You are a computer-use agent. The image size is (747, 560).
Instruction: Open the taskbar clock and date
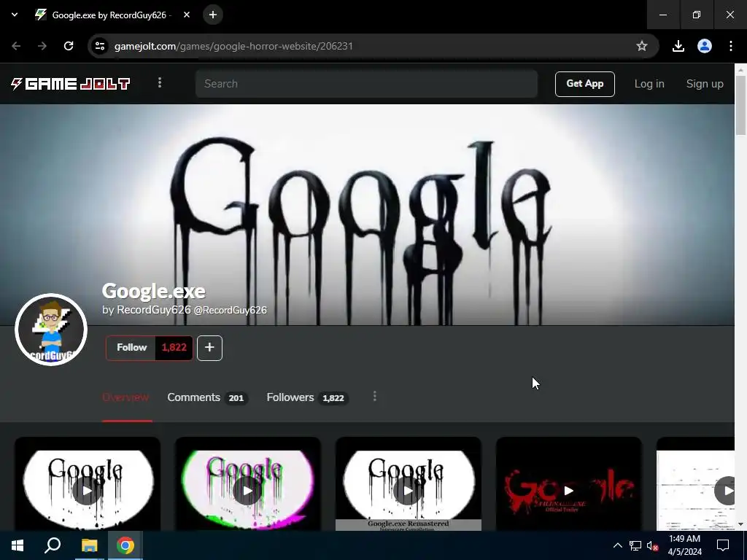[x=684, y=545]
